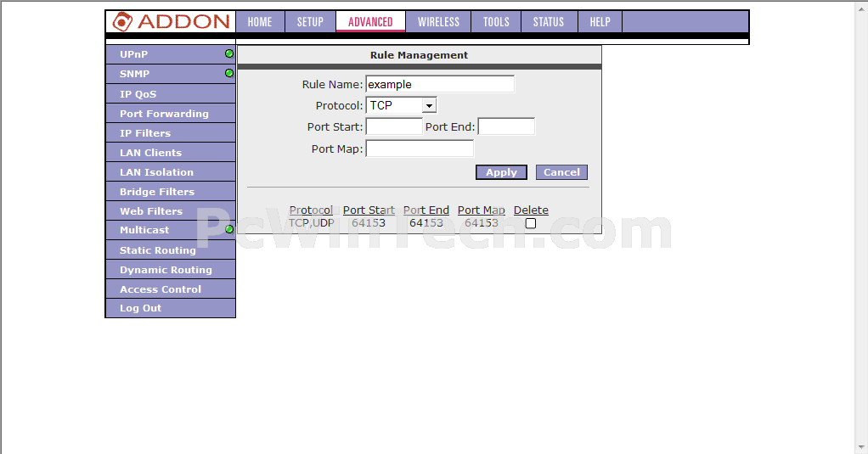The height and width of the screenshot is (454, 868).
Task: Go to the WIRELESS tab
Action: [x=438, y=21]
